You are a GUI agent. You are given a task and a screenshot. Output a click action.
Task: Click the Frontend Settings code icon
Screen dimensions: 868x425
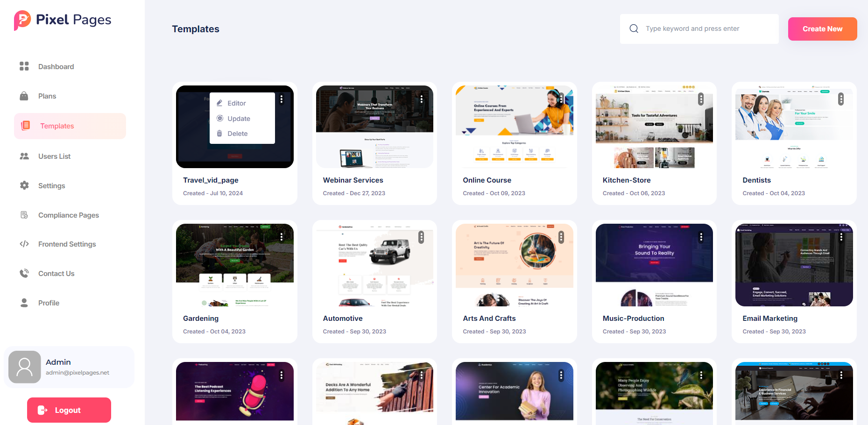[x=24, y=244]
